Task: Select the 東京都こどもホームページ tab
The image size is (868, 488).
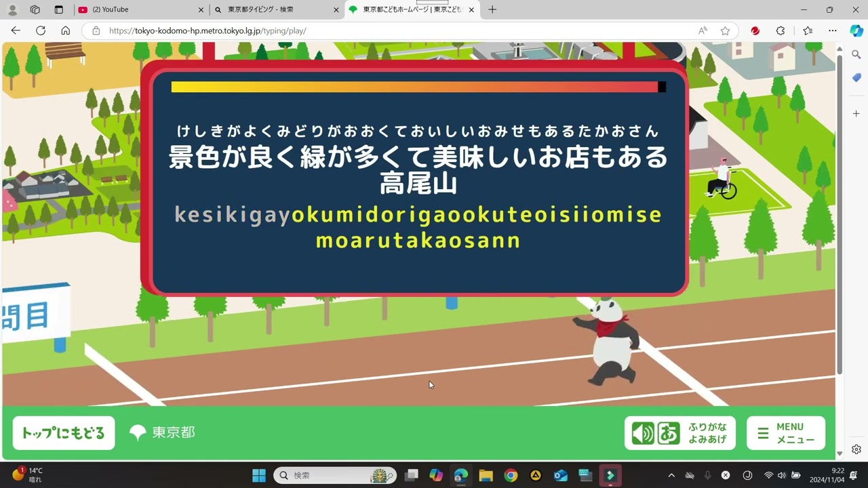Action: (x=412, y=9)
